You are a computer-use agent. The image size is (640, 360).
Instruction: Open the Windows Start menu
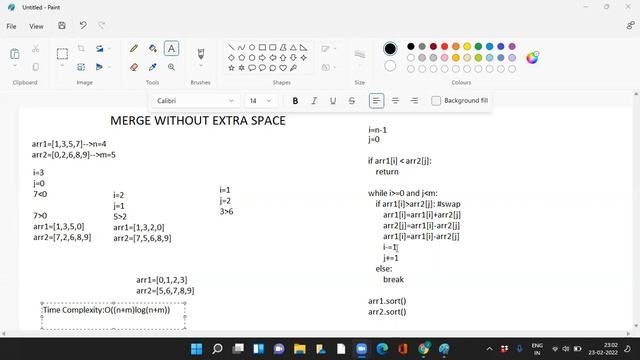197,349
